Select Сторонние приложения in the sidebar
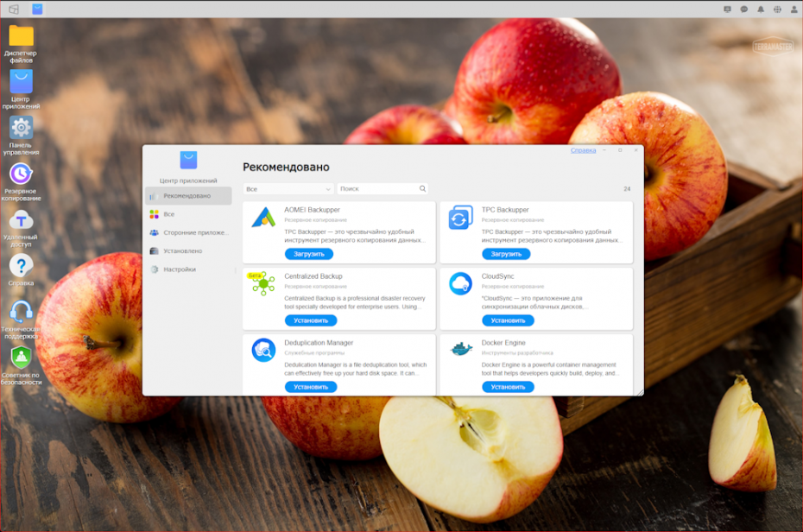 (x=188, y=232)
